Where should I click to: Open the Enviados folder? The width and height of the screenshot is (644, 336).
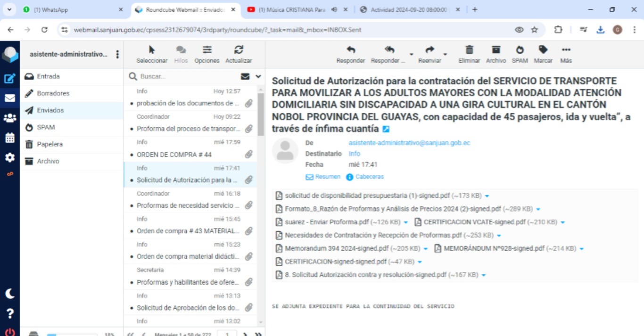pyautogui.click(x=50, y=110)
